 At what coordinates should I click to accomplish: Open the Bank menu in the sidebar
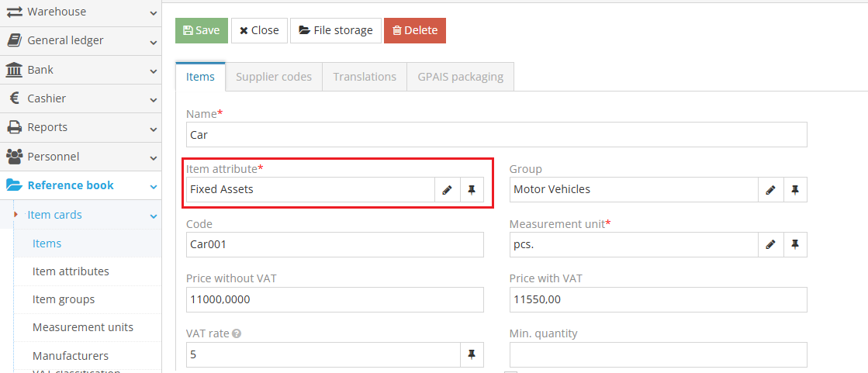81,70
